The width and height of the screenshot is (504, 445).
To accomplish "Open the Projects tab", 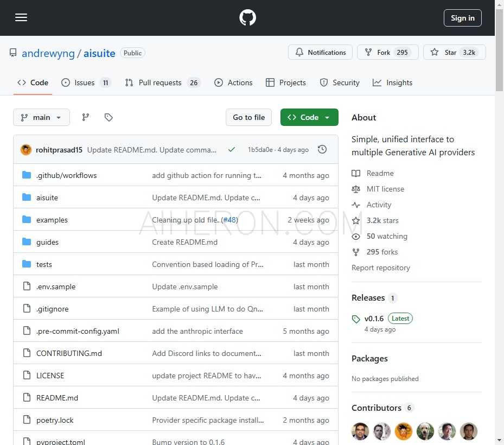I will [286, 82].
